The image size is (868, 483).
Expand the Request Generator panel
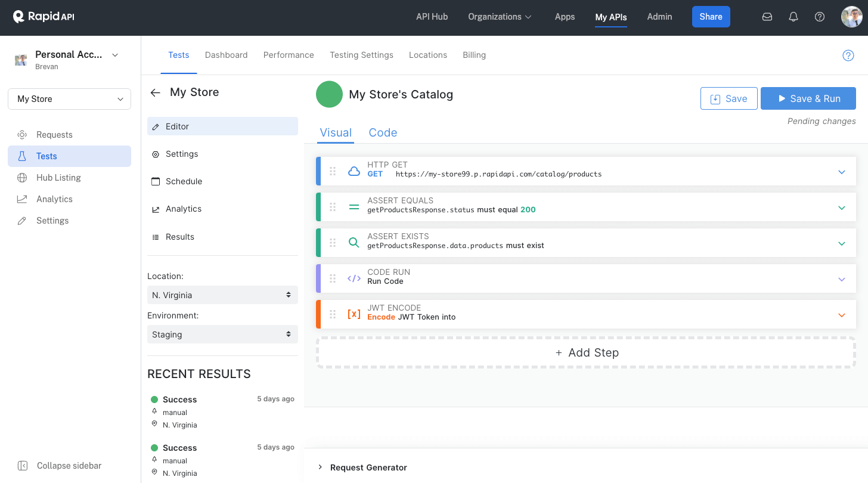click(x=362, y=467)
